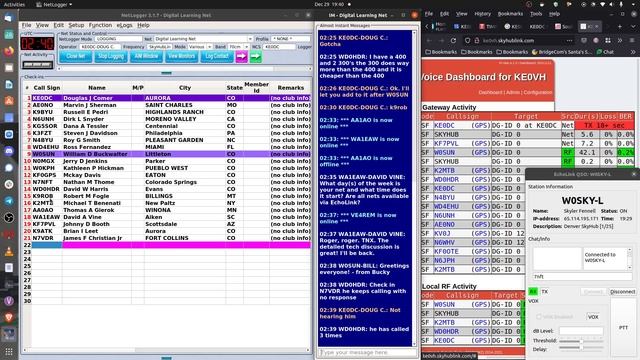Toggle the RX indicator in EchoLink window

pos(533,291)
